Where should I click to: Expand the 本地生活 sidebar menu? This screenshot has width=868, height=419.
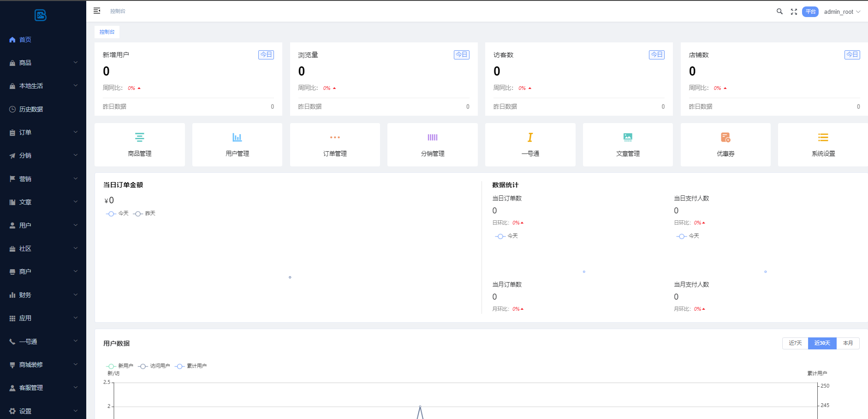(x=43, y=86)
